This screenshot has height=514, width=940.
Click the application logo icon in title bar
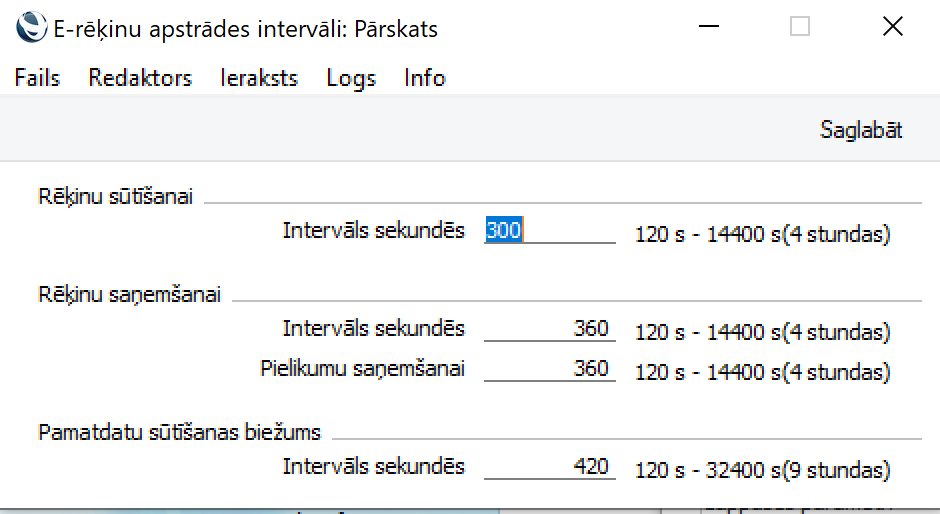pyautogui.click(x=31, y=28)
